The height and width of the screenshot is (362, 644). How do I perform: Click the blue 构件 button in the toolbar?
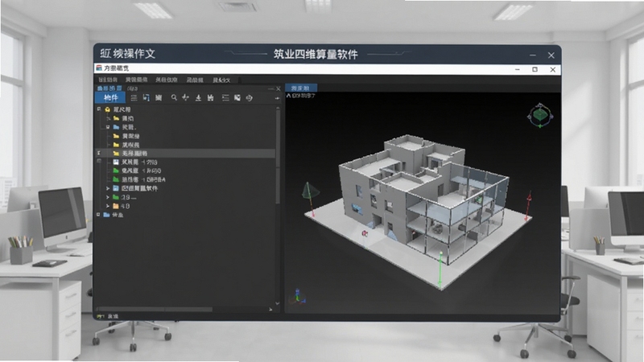point(110,97)
